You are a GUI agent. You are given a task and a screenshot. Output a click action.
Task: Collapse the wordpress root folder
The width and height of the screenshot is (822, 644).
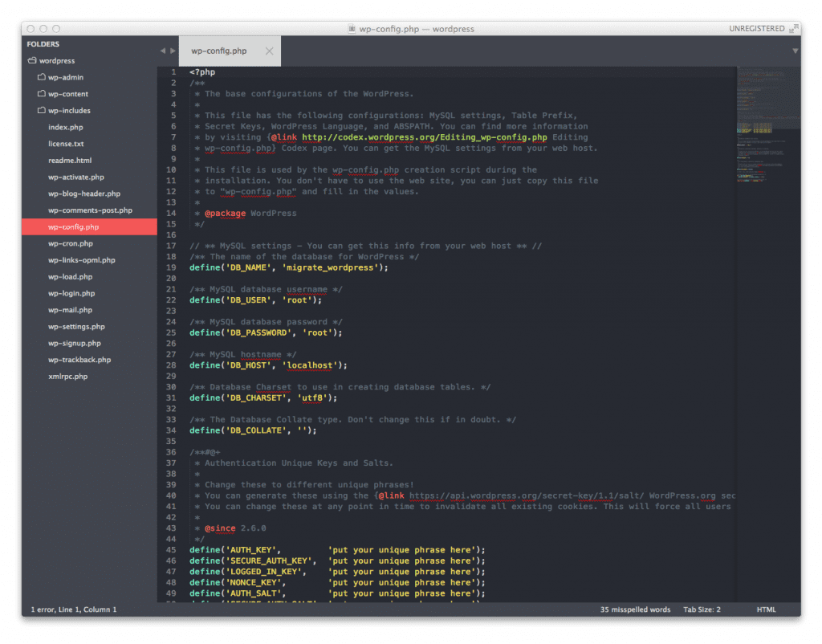pos(57,61)
